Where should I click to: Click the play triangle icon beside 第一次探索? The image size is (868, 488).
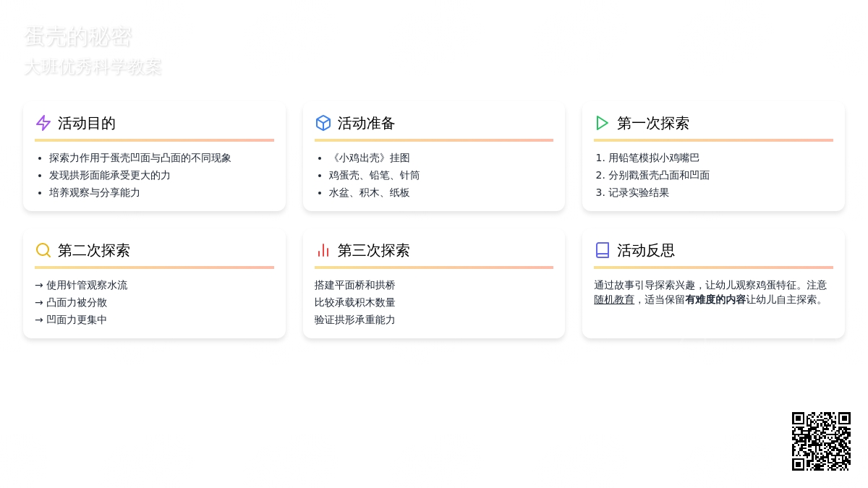point(603,123)
